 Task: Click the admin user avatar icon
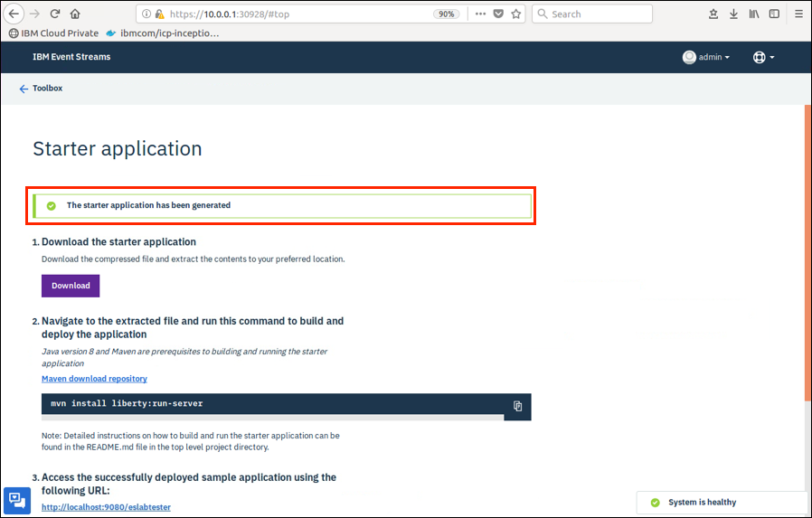(689, 57)
